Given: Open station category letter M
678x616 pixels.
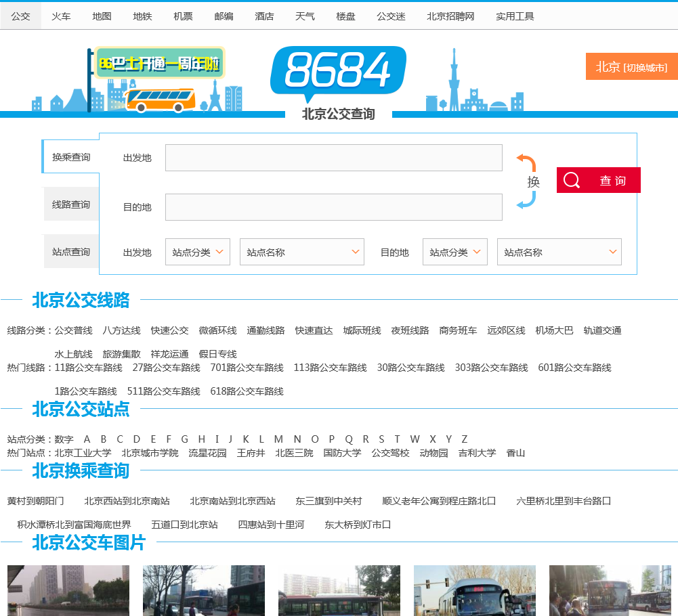Looking at the screenshot, I should point(278,439).
